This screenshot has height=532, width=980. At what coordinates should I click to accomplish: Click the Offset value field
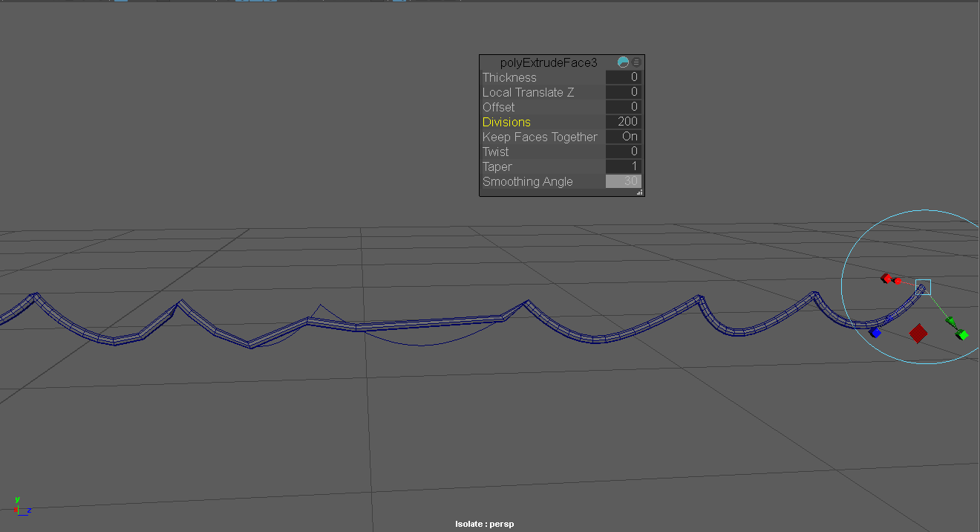[x=624, y=107]
